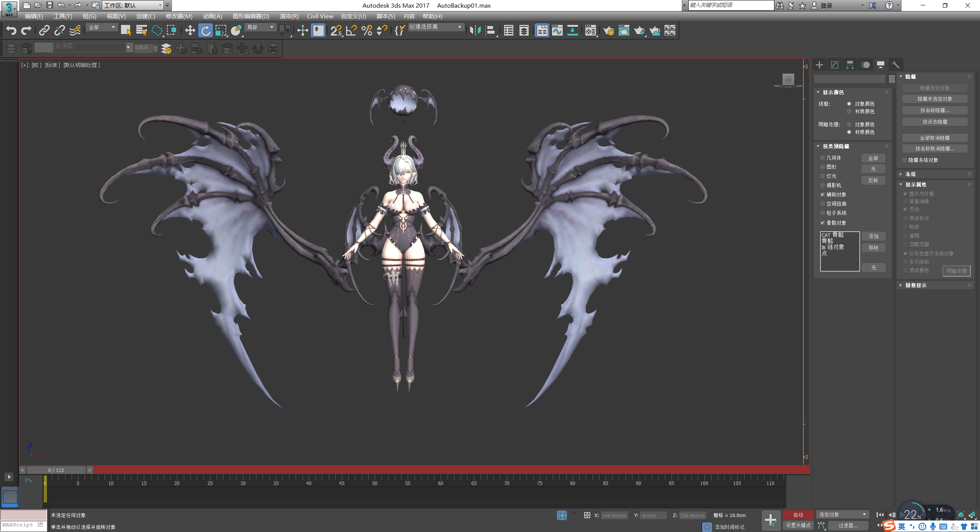The width and height of the screenshot is (980, 532).
Task: Toggle the 自动 auto key button
Action: point(798,515)
